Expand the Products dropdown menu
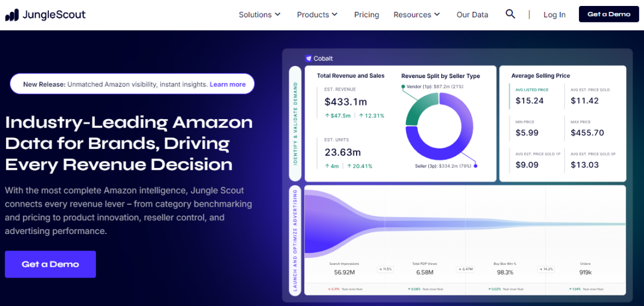Screen dimensions: 644x306 (x=317, y=14)
